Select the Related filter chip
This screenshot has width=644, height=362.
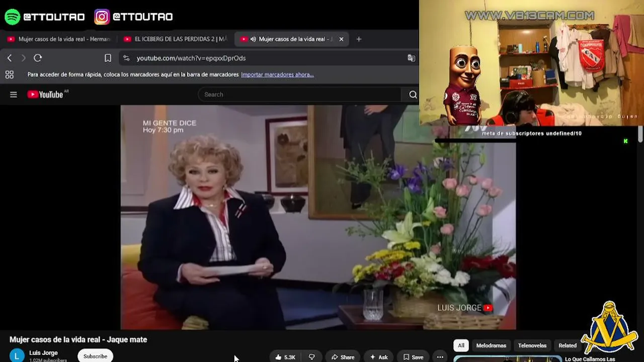[568, 345]
